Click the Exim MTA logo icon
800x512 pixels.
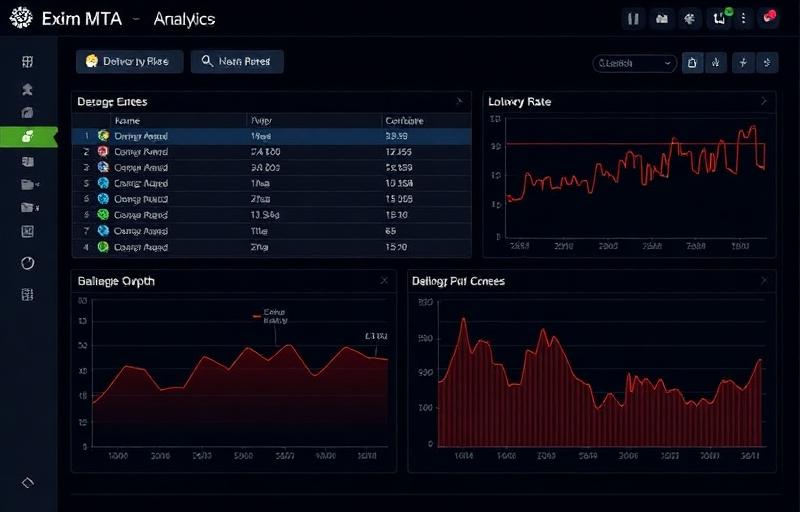click(x=23, y=19)
